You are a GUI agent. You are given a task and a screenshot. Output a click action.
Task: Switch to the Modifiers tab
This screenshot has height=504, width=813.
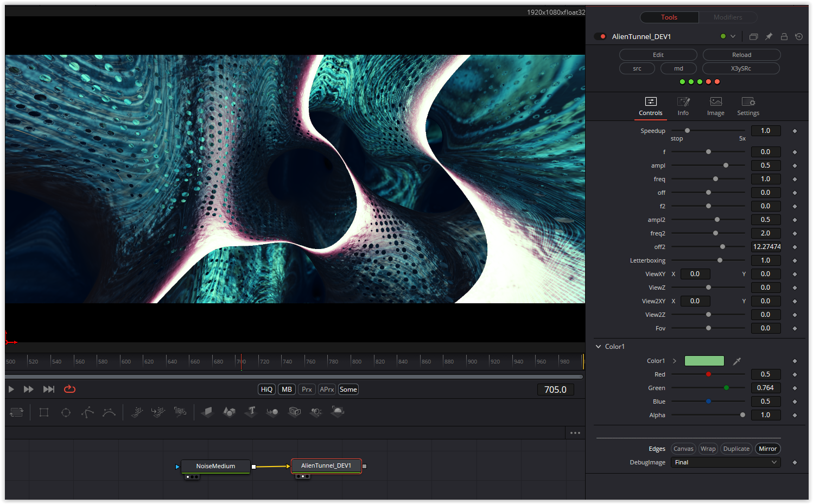tap(728, 17)
